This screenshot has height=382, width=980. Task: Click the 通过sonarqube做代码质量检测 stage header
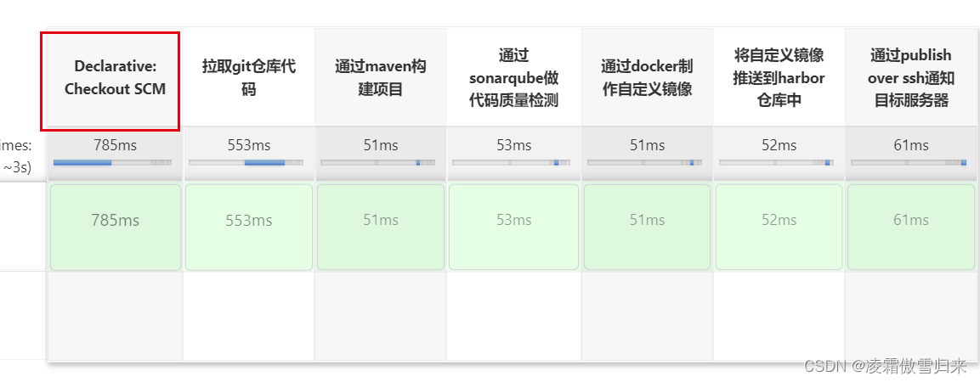pos(513,77)
